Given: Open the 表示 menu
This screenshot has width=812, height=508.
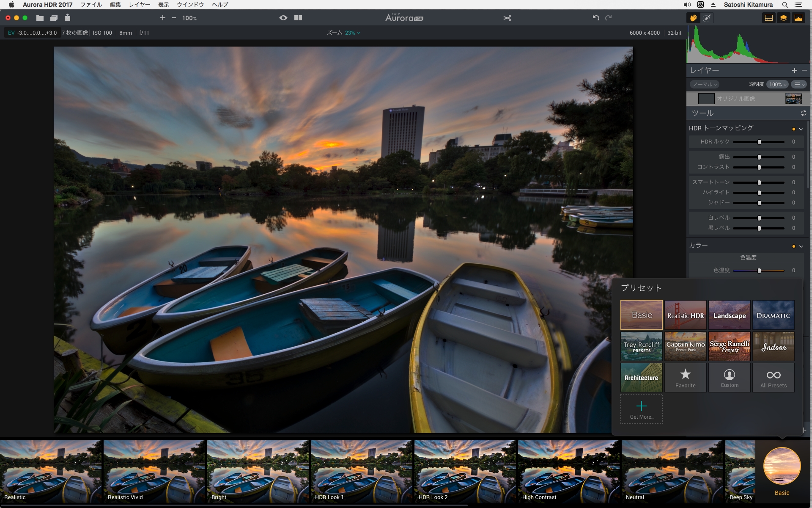Looking at the screenshot, I should coord(164,5).
